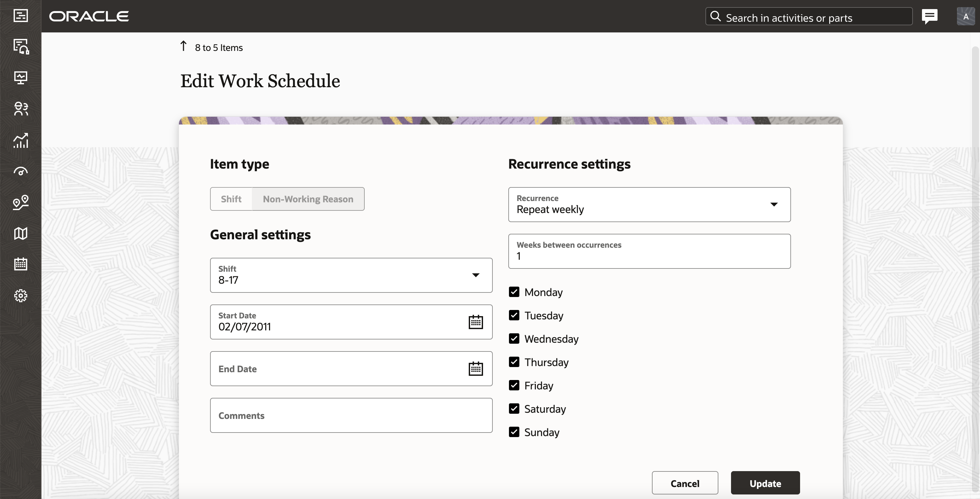This screenshot has height=499, width=980.
Task: Open Start Date calendar picker icon
Action: (x=476, y=322)
